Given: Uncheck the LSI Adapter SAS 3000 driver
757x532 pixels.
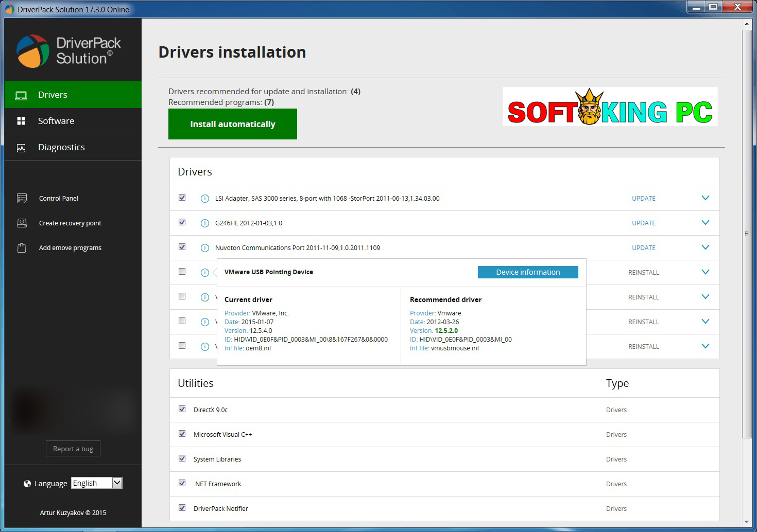Looking at the screenshot, I should pyautogui.click(x=182, y=198).
